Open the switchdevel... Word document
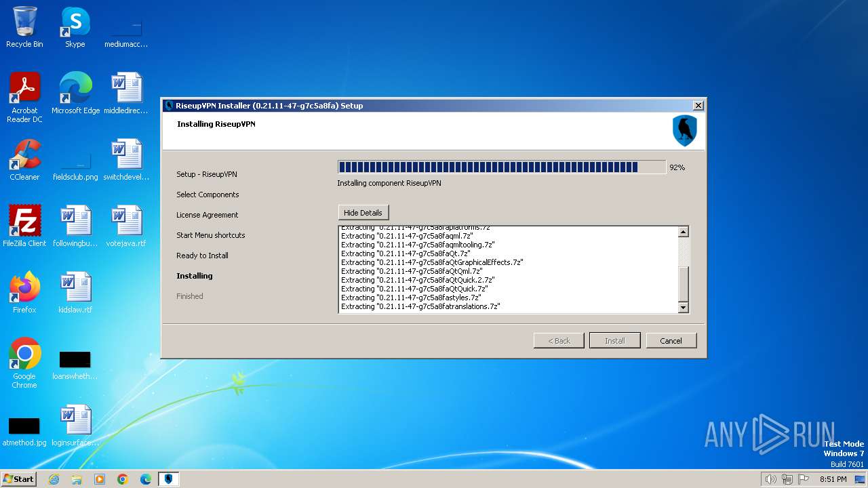The image size is (868, 488). pos(126,159)
